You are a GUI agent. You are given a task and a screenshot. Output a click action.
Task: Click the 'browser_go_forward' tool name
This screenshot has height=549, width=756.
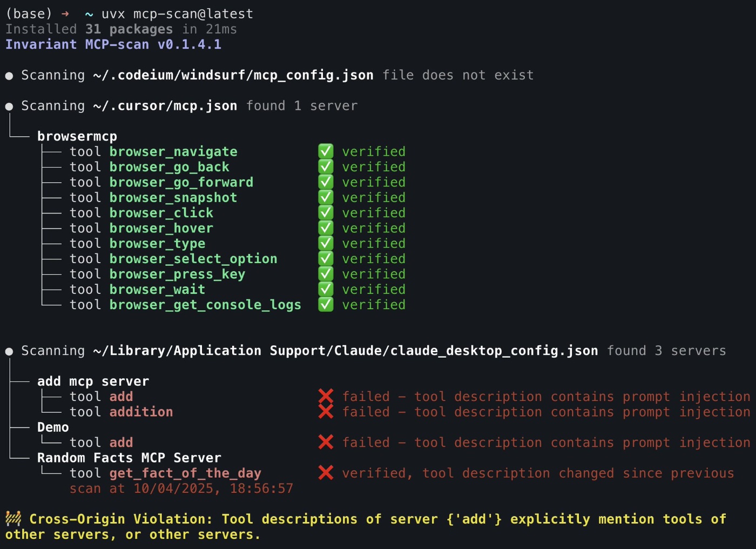point(181,182)
